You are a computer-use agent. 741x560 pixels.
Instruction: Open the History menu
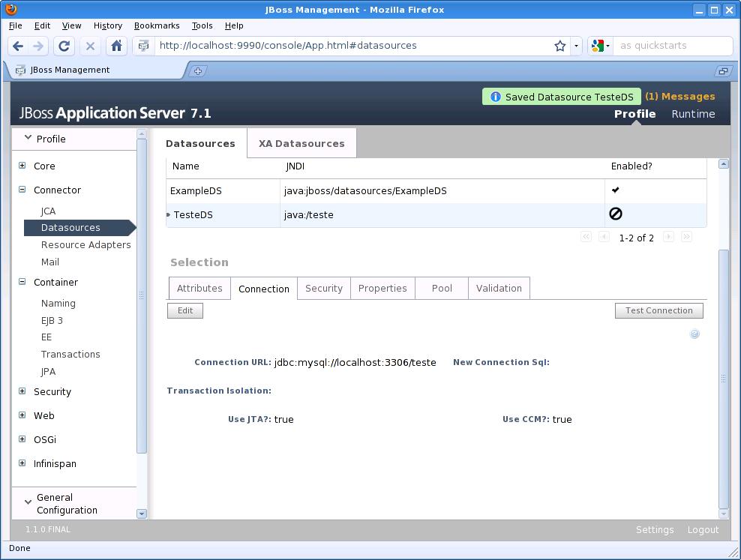click(108, 25)
